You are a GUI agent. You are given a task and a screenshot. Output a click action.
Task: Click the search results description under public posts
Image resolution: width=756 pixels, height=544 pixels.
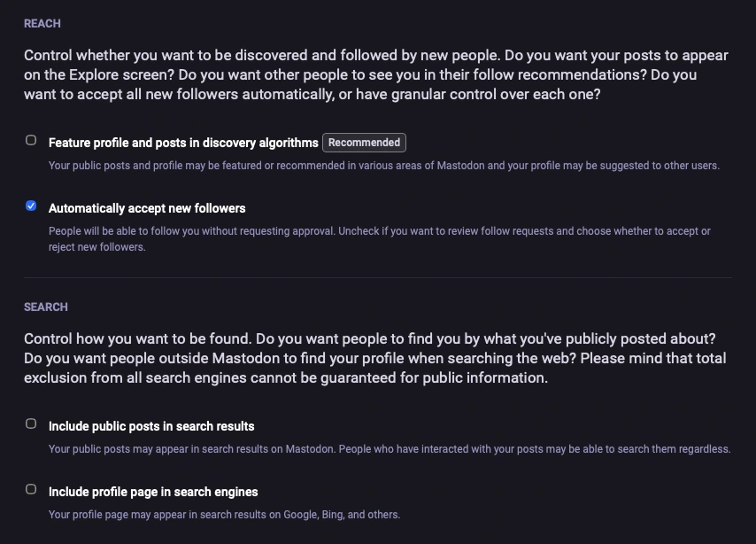pos(390,448)
